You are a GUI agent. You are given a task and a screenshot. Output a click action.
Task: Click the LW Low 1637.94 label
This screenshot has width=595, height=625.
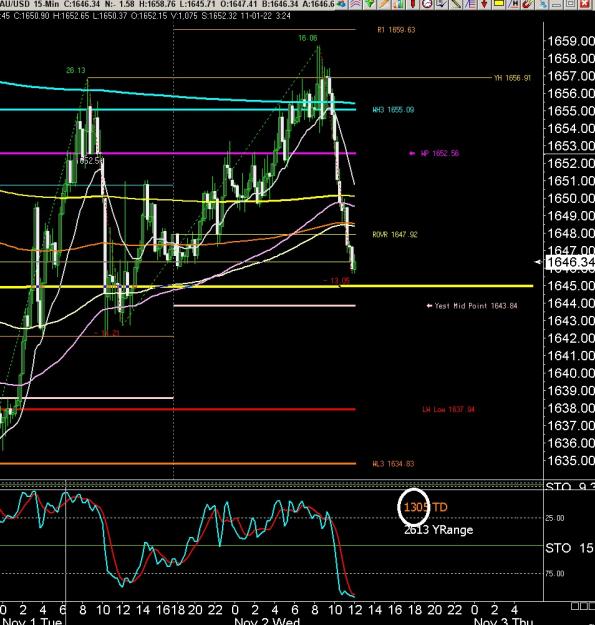[x=448, y=409]
